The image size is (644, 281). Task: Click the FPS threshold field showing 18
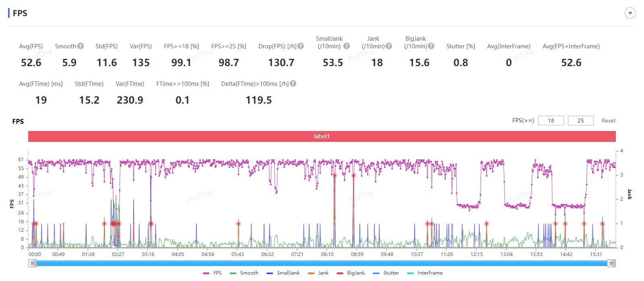click(551, 121)
